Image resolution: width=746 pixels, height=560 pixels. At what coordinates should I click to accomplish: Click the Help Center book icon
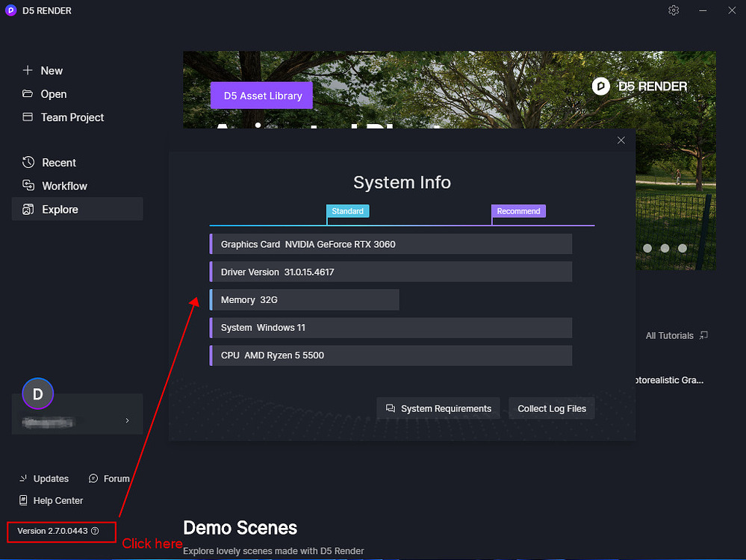23,500
